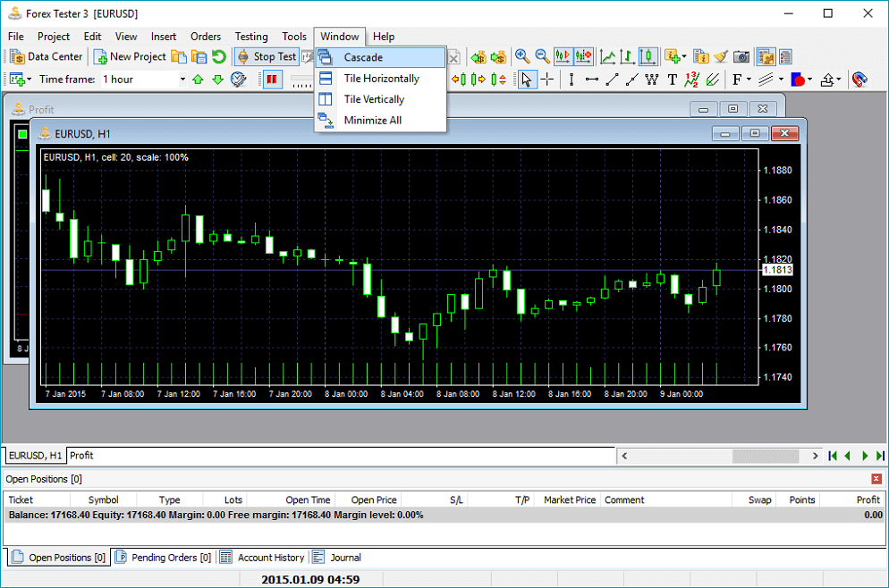
Task: Toggle the data list panel icon
Action: click(786, 56)
